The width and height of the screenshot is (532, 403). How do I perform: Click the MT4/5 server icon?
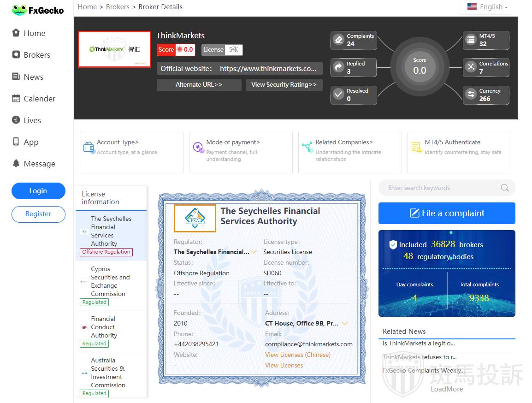pos(471,40)
